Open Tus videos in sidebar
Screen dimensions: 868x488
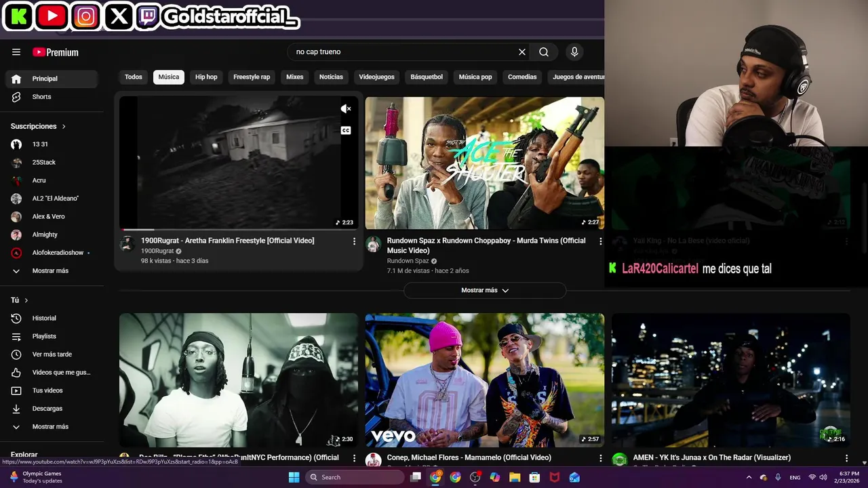pos(52,390)
